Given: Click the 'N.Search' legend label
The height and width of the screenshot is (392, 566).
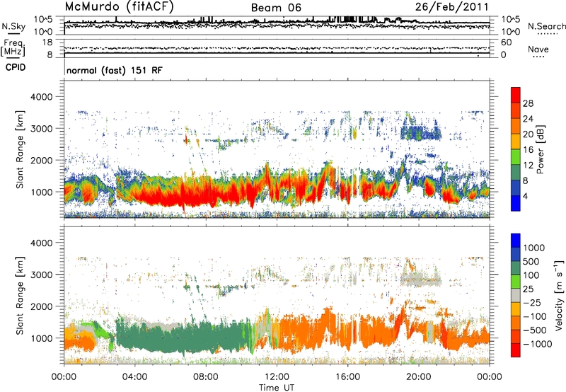Looking at the screenshot, I should (546, 26).
